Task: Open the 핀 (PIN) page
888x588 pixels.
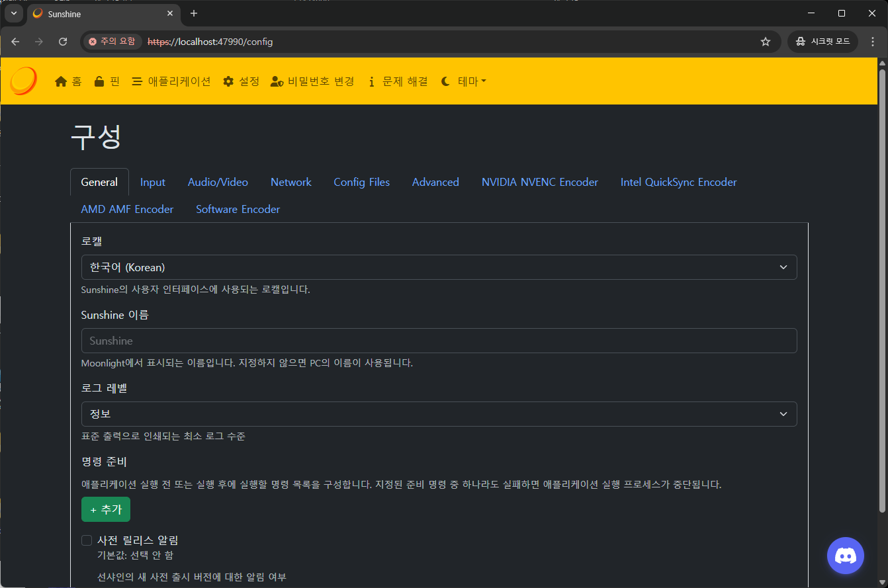Action: [107, 81]
